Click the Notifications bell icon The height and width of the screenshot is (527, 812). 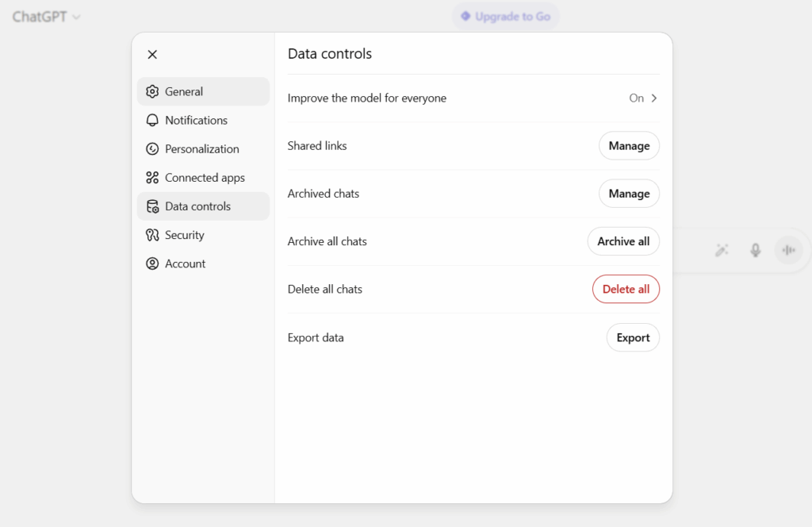pos(152,120)
